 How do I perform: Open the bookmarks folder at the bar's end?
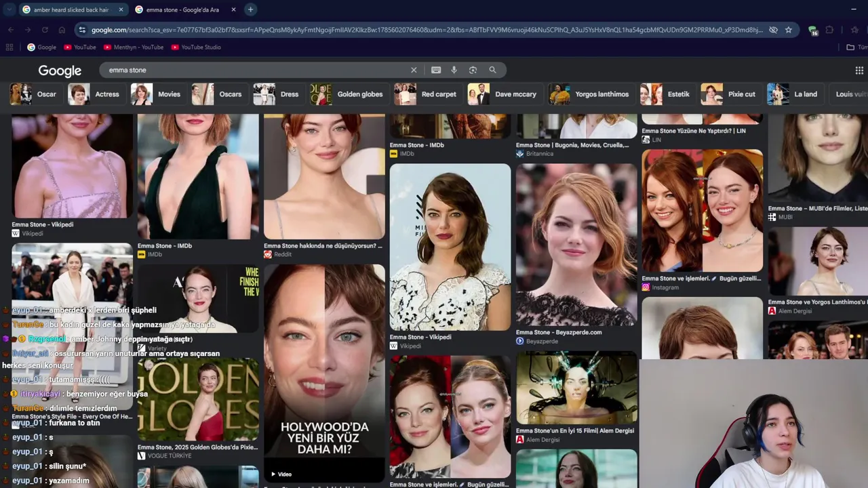(857, 47)
